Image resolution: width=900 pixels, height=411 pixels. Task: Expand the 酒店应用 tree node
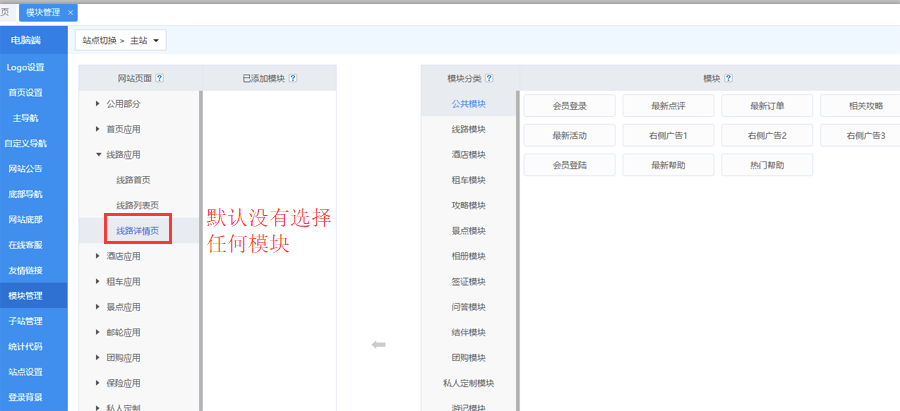pyautogui.click(x=98, y=257)
